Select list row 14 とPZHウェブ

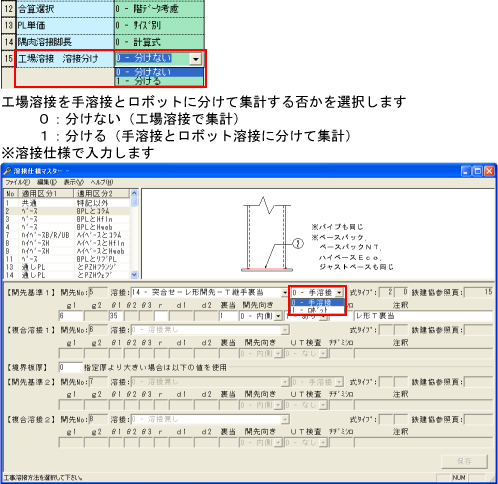tap(67, 275)
